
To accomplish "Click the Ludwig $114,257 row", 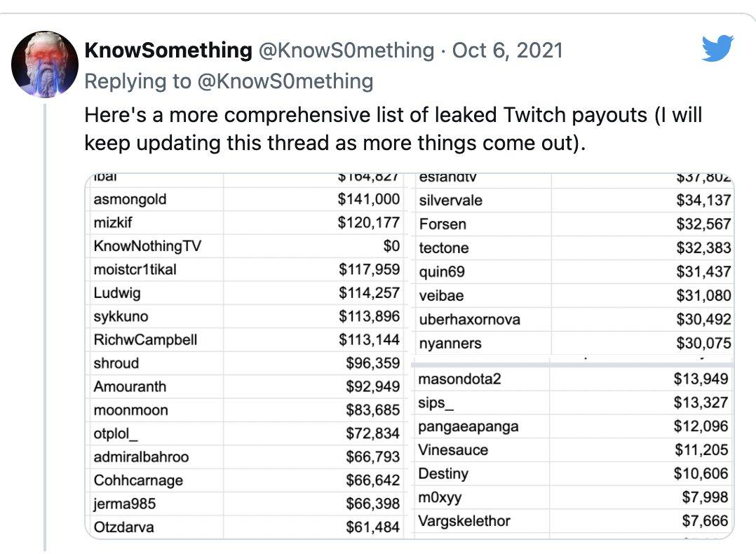I will point(246,292).
